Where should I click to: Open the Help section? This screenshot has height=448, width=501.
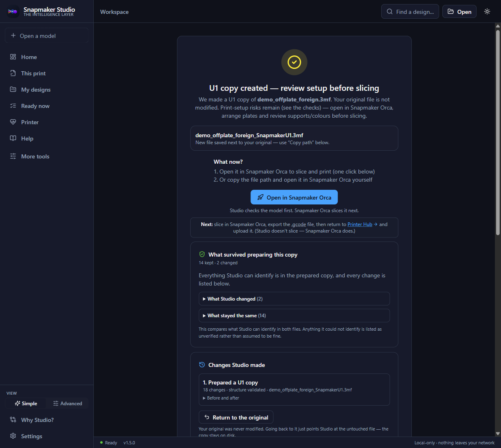tap(47, 138)
